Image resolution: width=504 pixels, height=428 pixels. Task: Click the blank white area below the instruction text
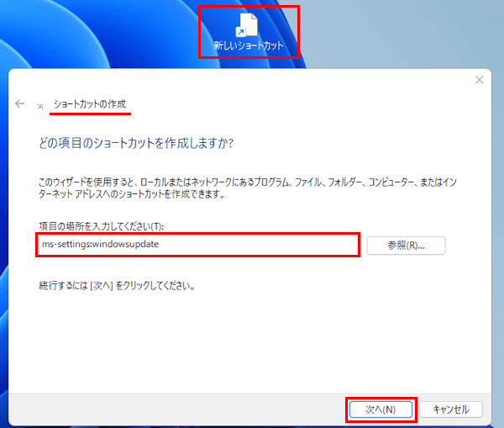252,345
